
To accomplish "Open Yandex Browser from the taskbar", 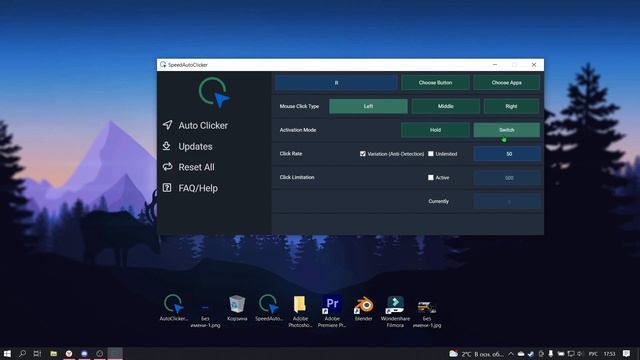I will click(69, 353).
